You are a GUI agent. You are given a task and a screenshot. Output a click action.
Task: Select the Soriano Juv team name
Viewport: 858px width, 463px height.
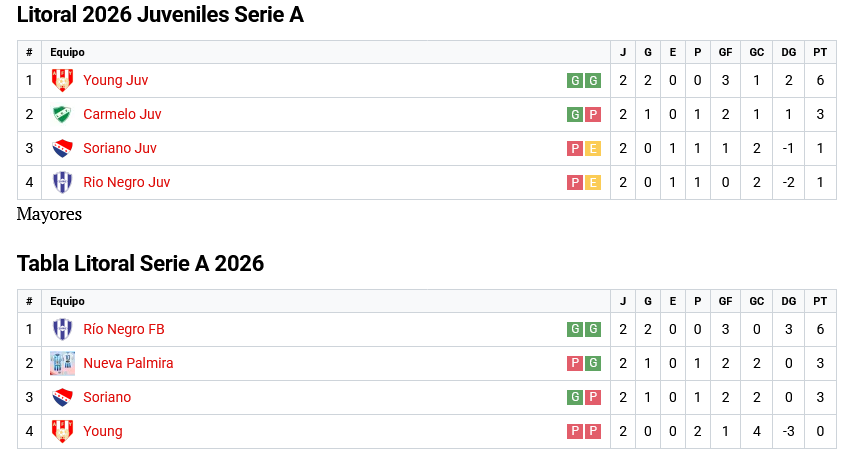tap(120, 149)
